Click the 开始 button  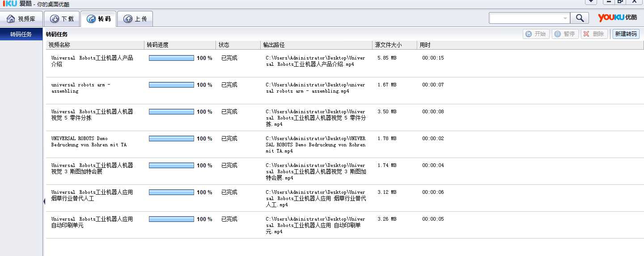tap(536, 34)
